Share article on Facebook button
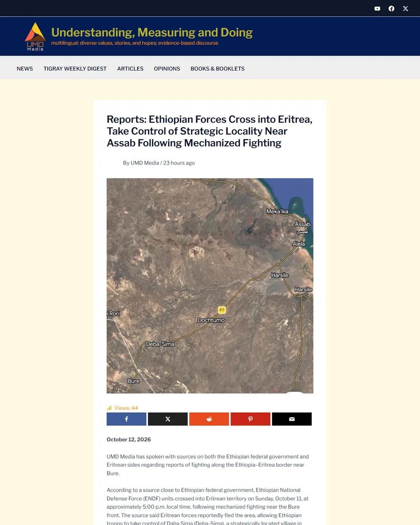420x525 pixels. [126, 419]
